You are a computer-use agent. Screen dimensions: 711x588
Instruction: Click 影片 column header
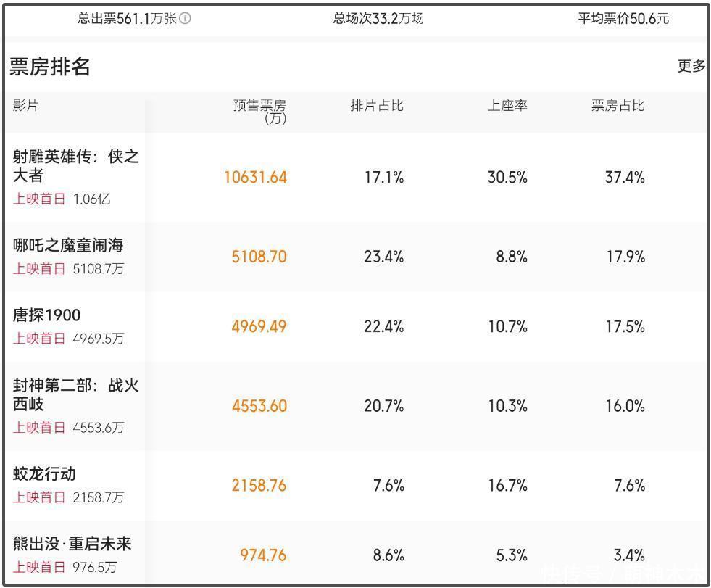pyautogui.click(x=25, y=106)
